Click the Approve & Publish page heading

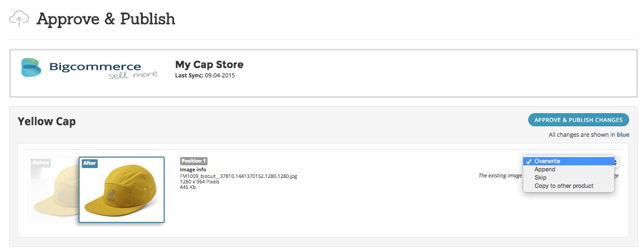pos(105,19)
